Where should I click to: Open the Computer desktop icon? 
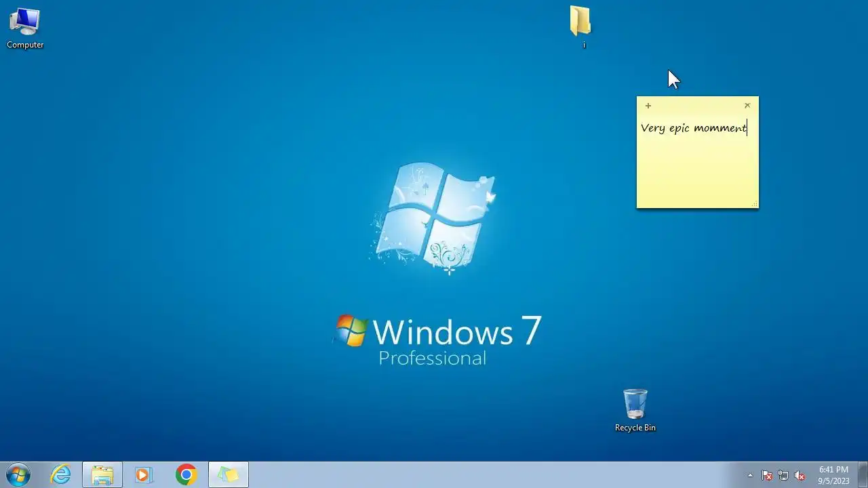click(25, 28)
